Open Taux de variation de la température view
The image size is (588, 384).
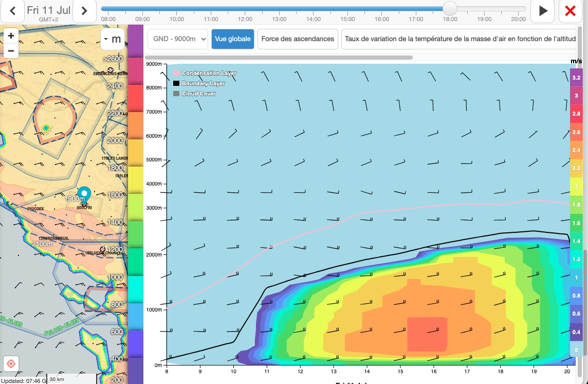click(x=458, y=39)
